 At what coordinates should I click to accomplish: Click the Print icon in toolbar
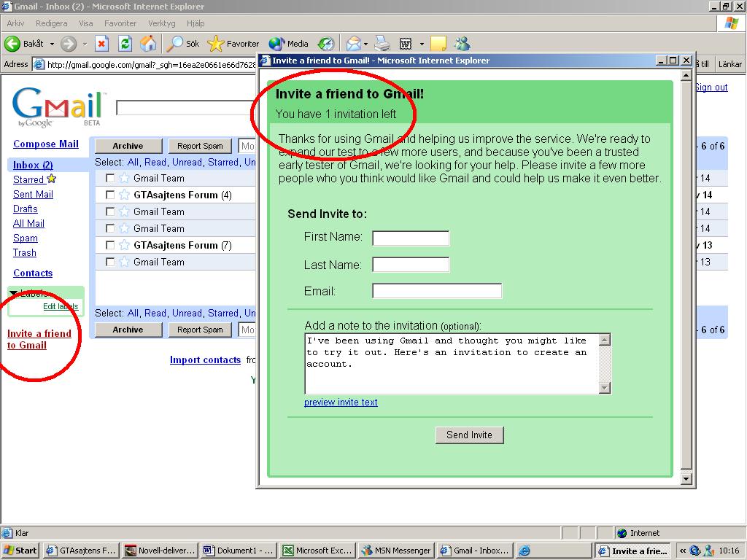pos(382,44)
